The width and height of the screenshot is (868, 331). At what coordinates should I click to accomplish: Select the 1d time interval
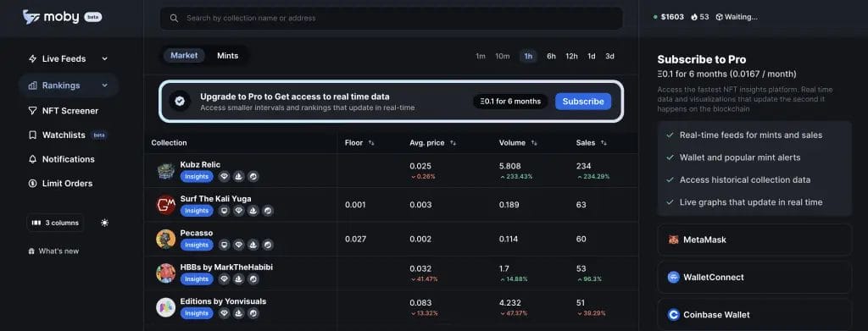[592, 56]
